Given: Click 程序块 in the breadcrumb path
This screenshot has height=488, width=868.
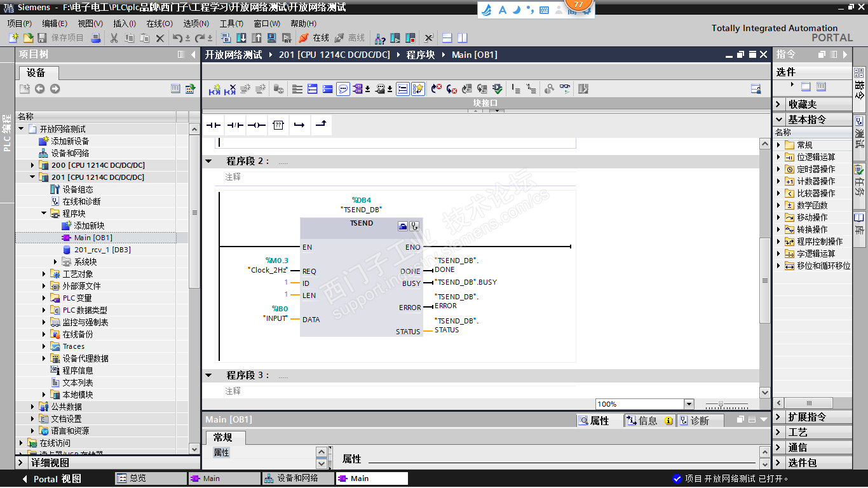Looking at the screenshot, I should 421,55.
